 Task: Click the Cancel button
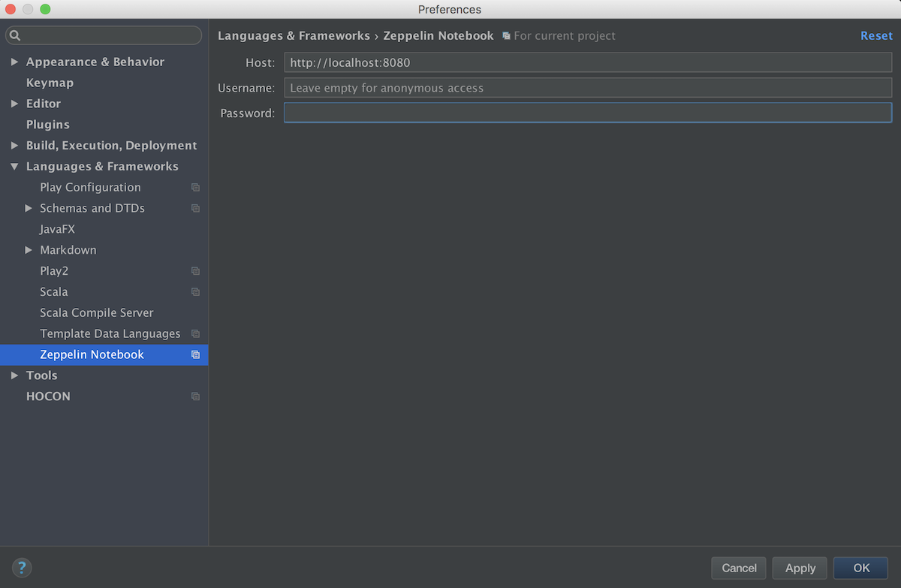[x=739, y=568]
